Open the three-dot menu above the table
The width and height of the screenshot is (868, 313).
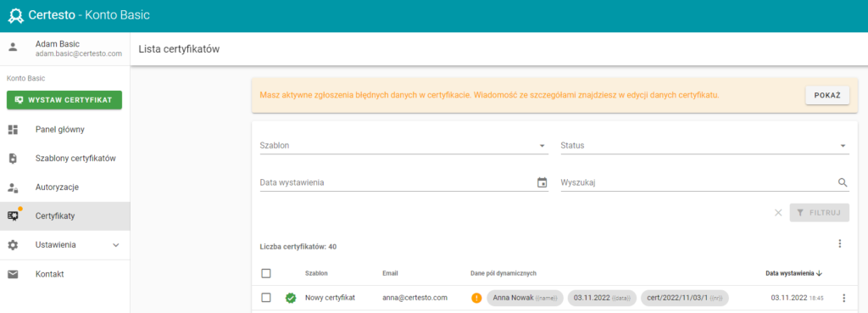[x=840, y=243]
